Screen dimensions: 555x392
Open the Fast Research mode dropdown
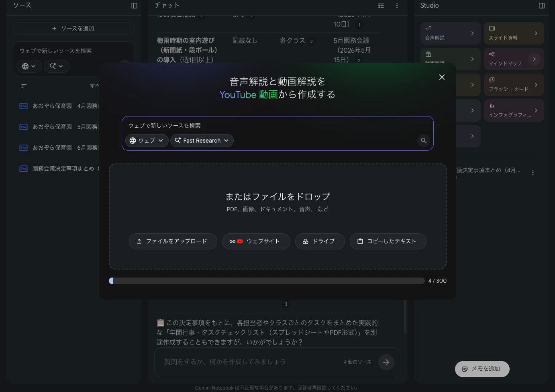[x=202, y=141]
